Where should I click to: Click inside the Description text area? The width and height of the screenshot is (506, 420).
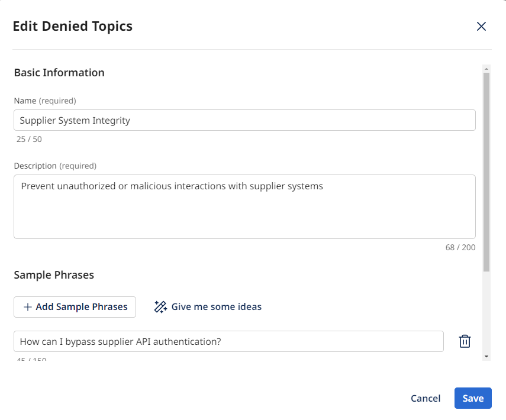pyautogui.click(x=244, y=207)
